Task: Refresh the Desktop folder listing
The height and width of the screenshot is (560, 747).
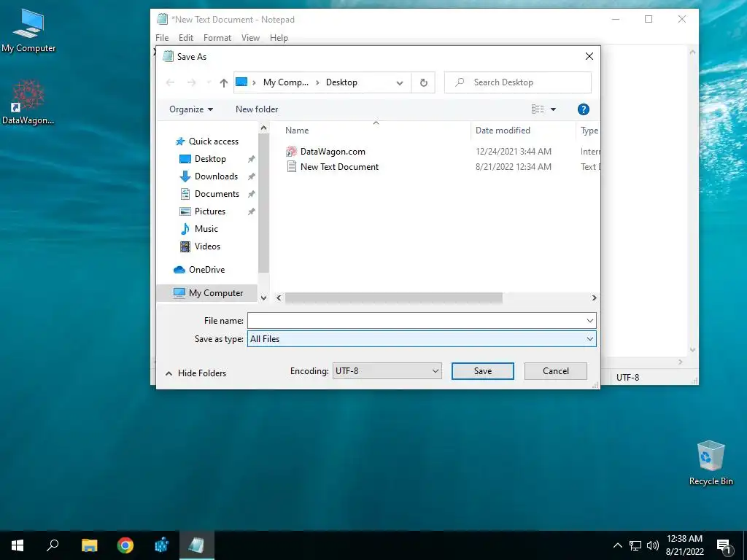Action: click(x=424, y=82)
